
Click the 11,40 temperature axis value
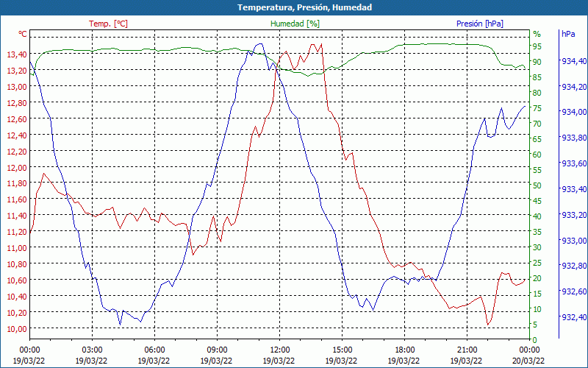(17, 216)
